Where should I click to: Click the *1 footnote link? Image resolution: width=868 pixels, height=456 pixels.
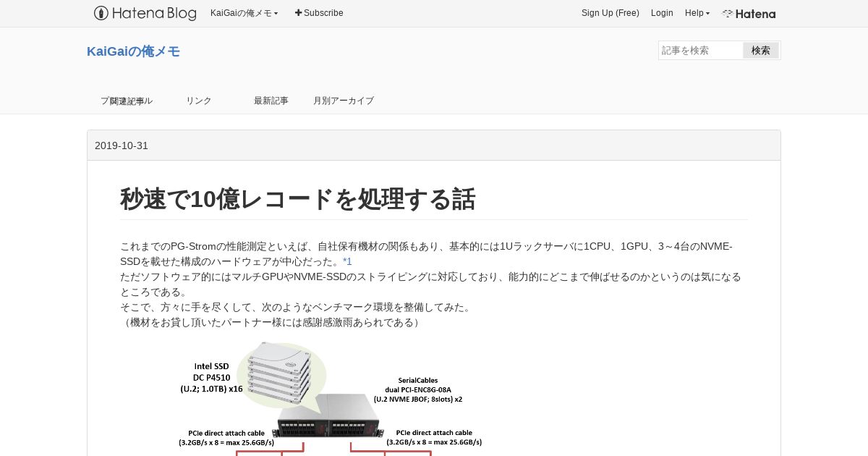coord(347,261)
